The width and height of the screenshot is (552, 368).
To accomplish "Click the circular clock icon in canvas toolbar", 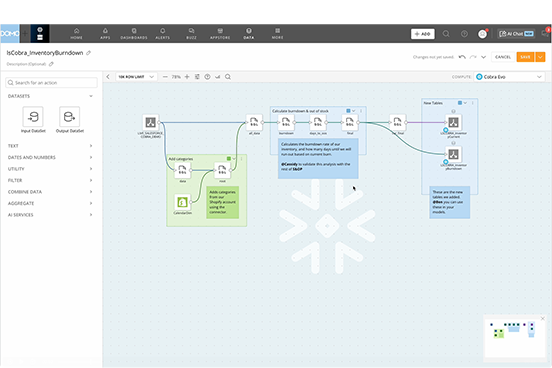I will click(x=207, y=77).
